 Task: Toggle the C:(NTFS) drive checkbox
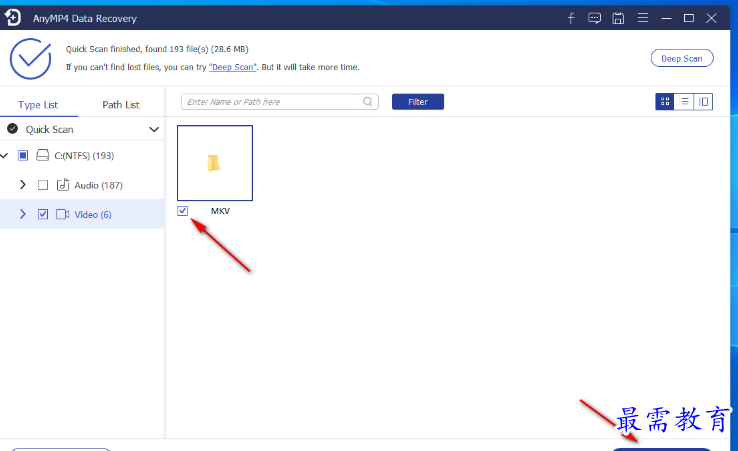[23, 155]
